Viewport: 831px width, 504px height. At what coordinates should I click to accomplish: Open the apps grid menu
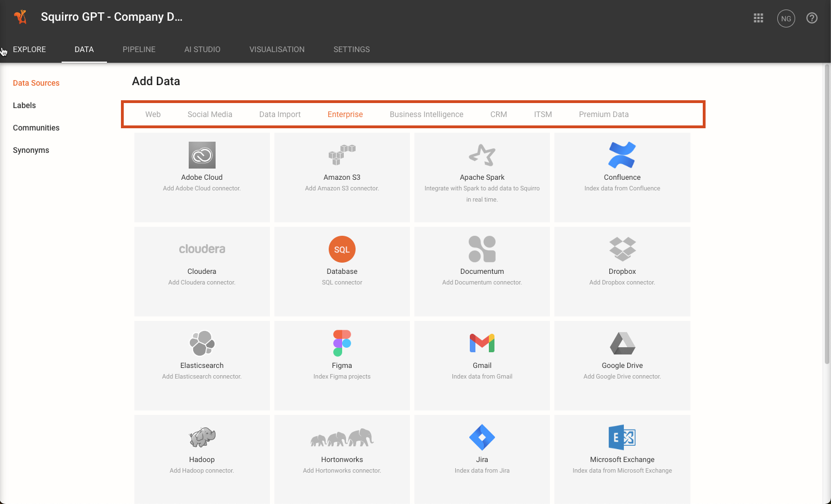pyautogui.click(x=758, y=18)
